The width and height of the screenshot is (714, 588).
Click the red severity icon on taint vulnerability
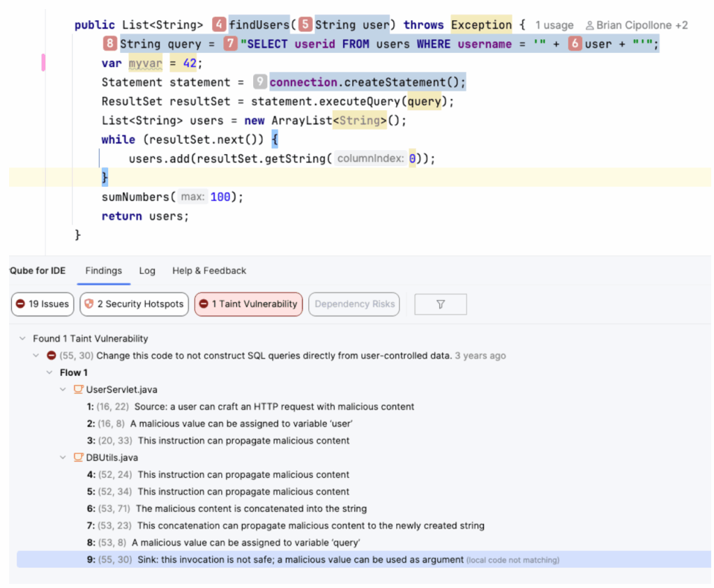[x=51, y=356]
